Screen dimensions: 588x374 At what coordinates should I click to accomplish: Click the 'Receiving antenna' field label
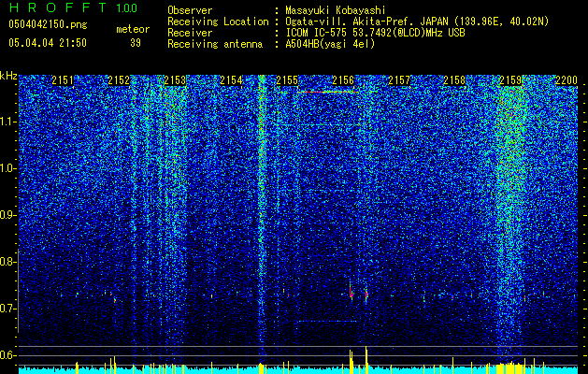click(215, 44)
